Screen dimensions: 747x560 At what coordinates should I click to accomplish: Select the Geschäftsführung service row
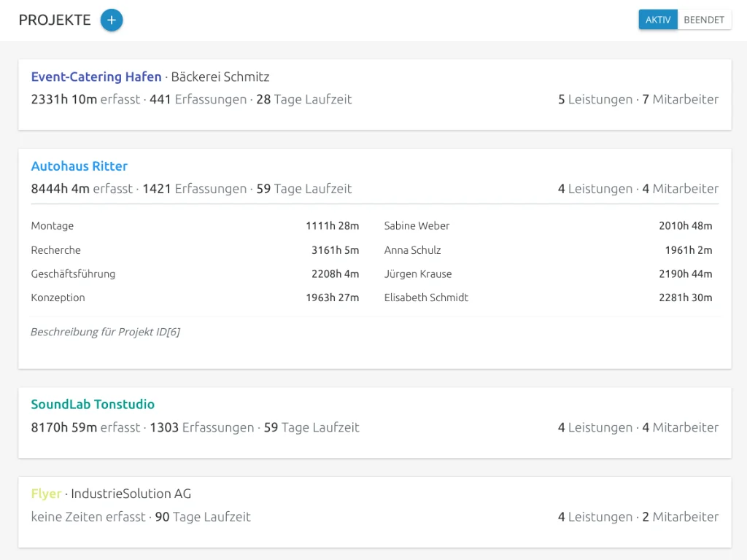tap(195, 274)
